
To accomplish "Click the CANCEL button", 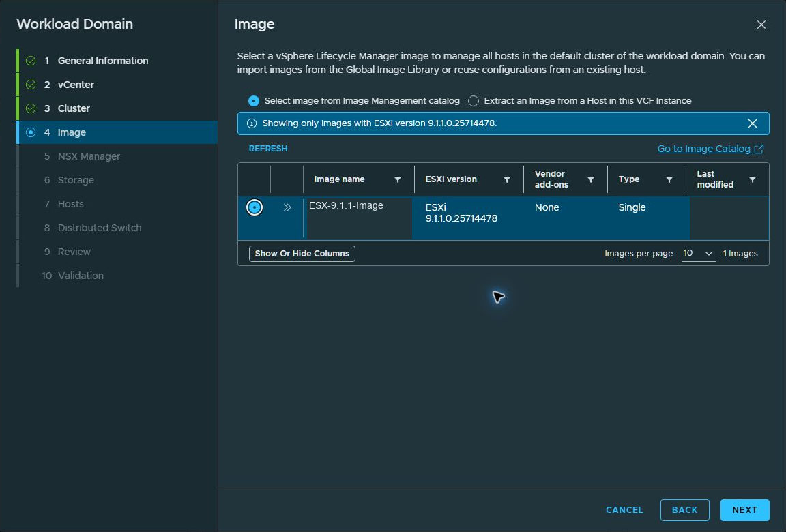I will point(624,510).
